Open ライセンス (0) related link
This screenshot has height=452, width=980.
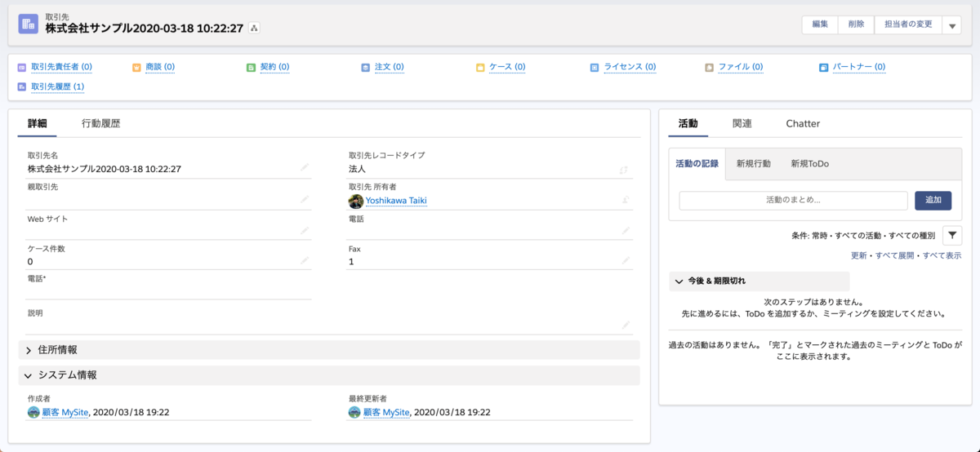pos(630,67)
